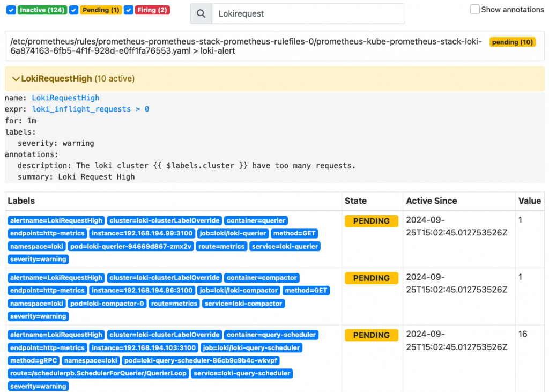Click the pod=loki-compactor-0 label
The image size is (549, 392).
(x=107, y=304)
